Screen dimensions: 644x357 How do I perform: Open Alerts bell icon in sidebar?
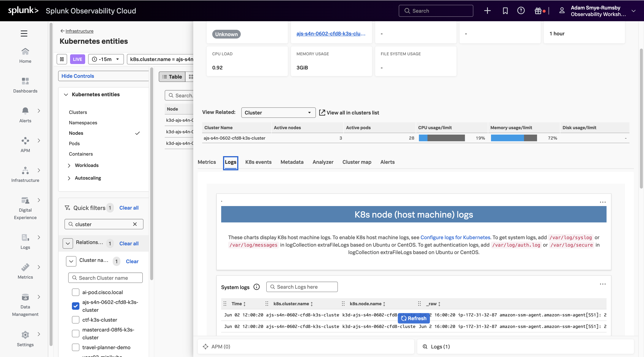tap(25, 111)
